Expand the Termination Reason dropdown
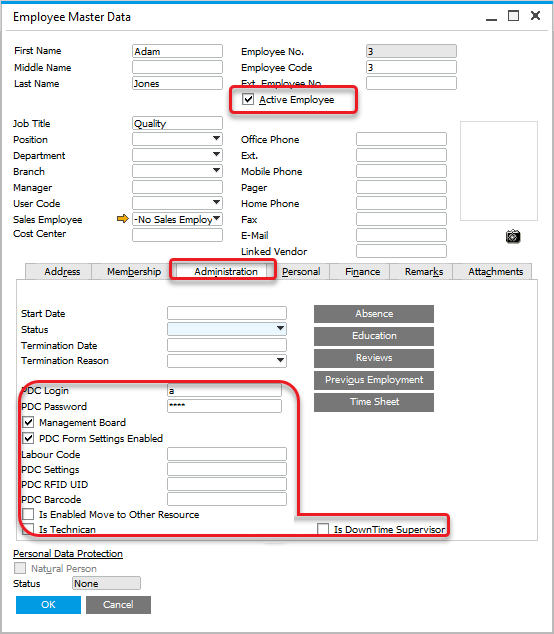Viewport: 554px width, 634px height. pyautogui.click(x=280, y=360)
